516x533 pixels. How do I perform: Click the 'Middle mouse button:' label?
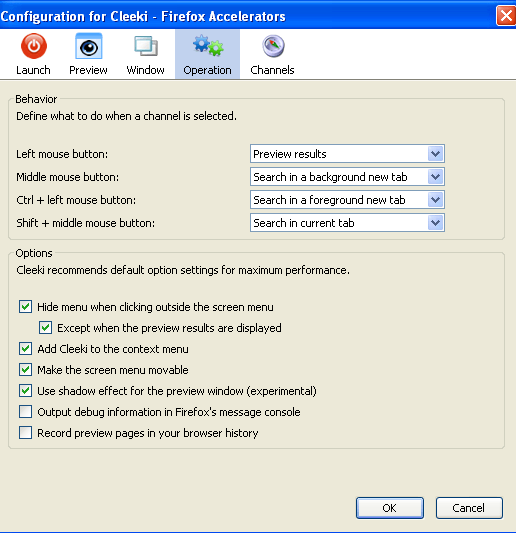point(68,177)
